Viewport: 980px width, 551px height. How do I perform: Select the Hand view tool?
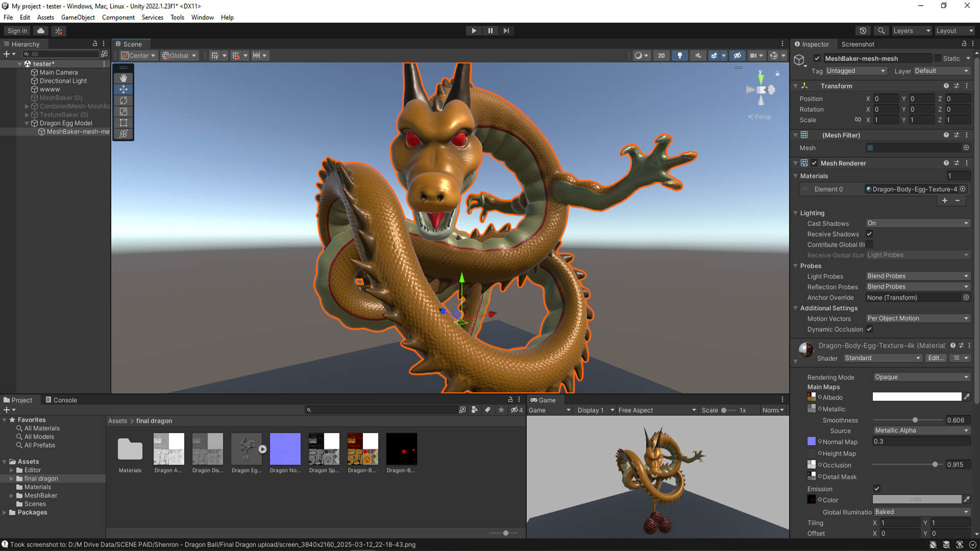pyautogui.click(x=123, y=78)
